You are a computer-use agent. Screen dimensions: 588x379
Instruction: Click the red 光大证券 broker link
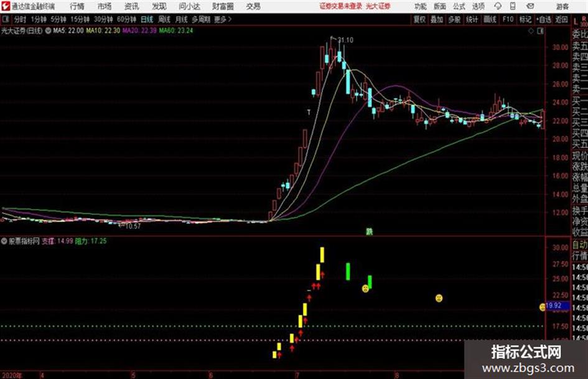tap(378, 6)
